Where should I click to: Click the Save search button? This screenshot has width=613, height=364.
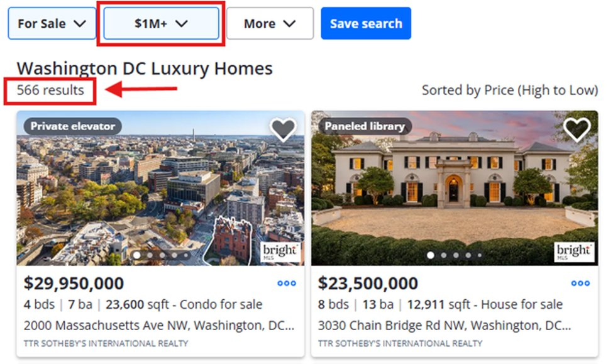(x=366, y=24)
